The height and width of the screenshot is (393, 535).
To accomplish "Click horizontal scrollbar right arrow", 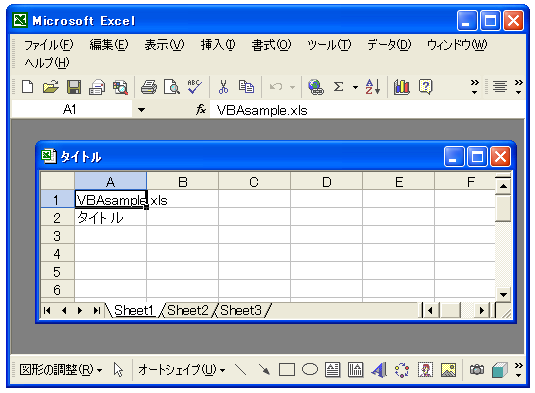I will point(482,310).
